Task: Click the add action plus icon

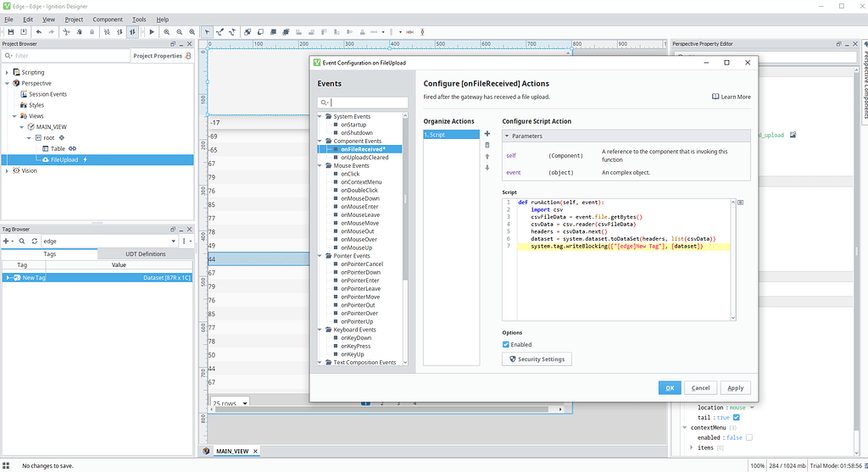Action: pos(487,134)
